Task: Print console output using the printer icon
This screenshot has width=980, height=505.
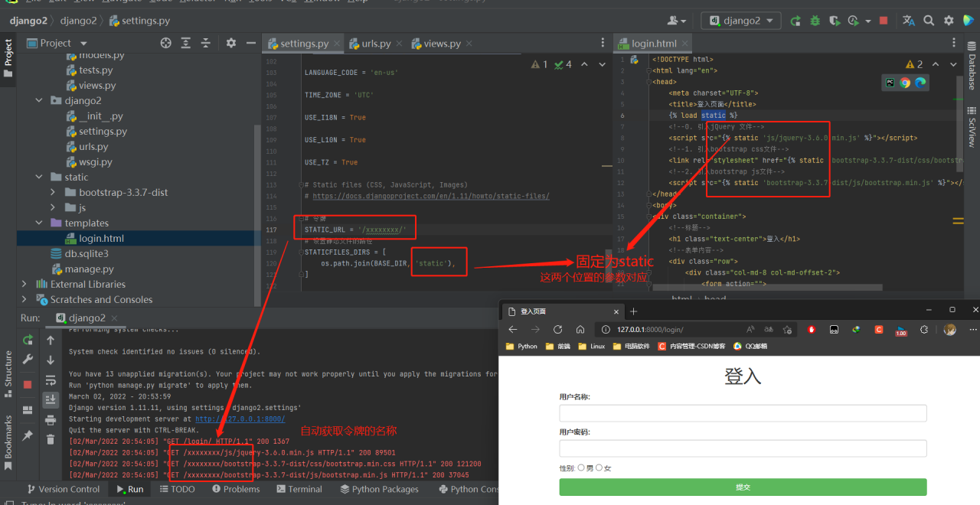Action: (x=51, y=419)
